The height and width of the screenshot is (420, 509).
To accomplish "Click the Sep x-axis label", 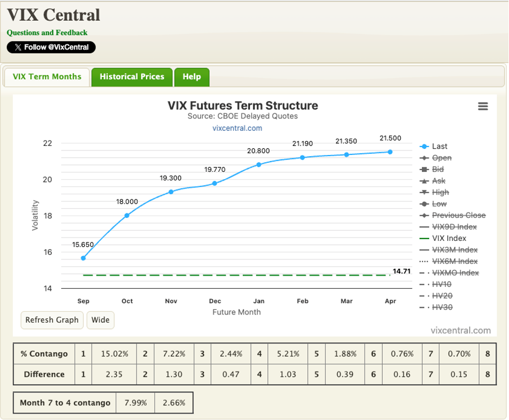I will tap(83, 302).
